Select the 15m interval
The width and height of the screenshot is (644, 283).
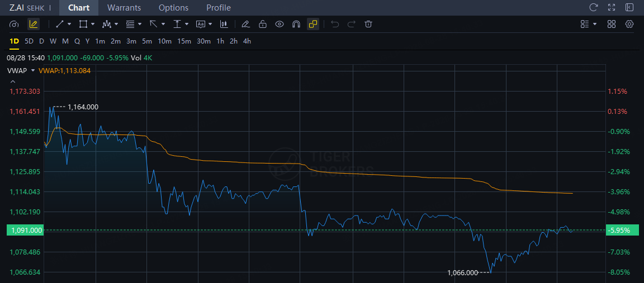click(x=184, y=41)
